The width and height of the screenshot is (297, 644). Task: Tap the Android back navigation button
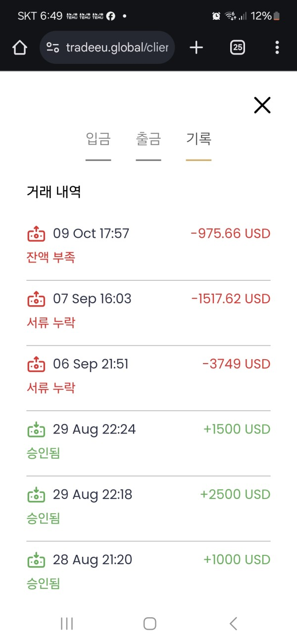(x=233, y=624)
